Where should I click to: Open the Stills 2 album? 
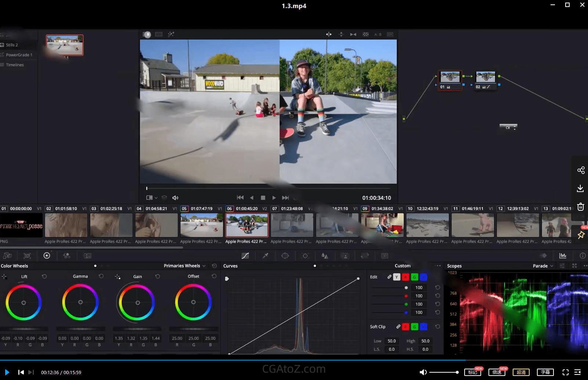[x=12, y=45]
